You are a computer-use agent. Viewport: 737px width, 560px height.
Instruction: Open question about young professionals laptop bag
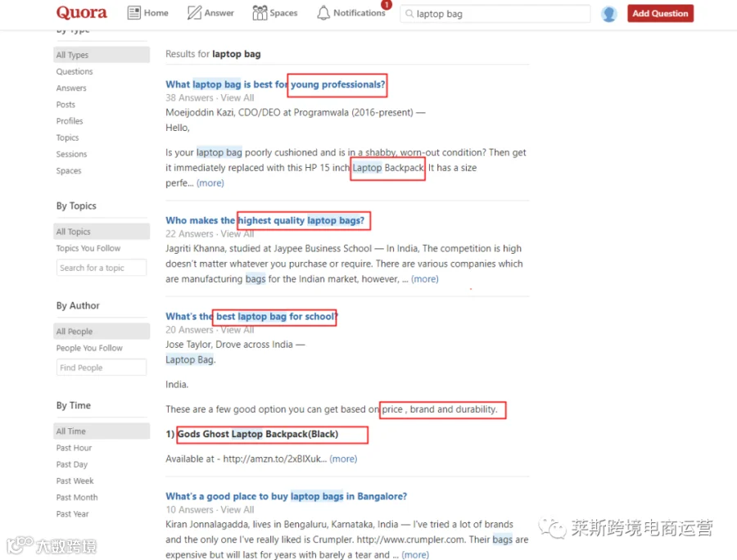click(x=275, y=84)
